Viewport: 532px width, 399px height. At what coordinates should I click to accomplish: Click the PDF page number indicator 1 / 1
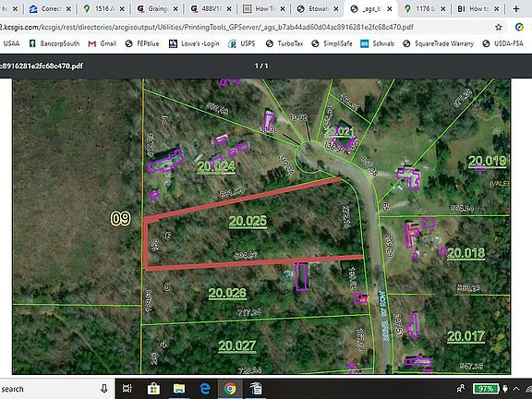261,66
